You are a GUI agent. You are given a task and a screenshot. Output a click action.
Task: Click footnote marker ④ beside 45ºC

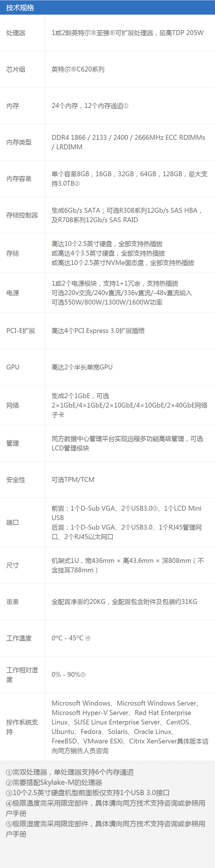(x=88, y=638)
